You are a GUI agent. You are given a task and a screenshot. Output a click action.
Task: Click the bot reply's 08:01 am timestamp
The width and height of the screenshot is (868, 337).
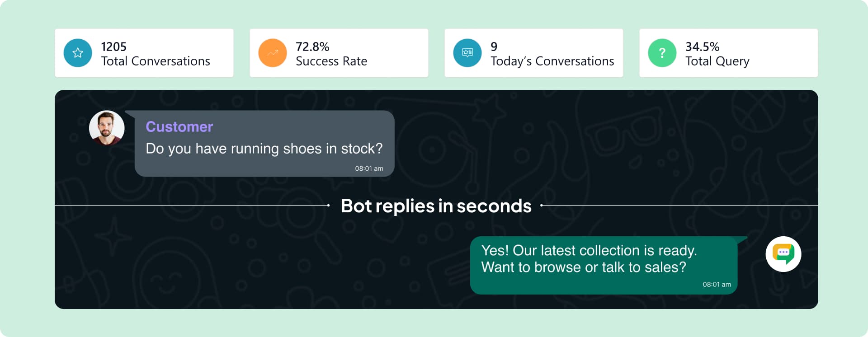point(717,285)
